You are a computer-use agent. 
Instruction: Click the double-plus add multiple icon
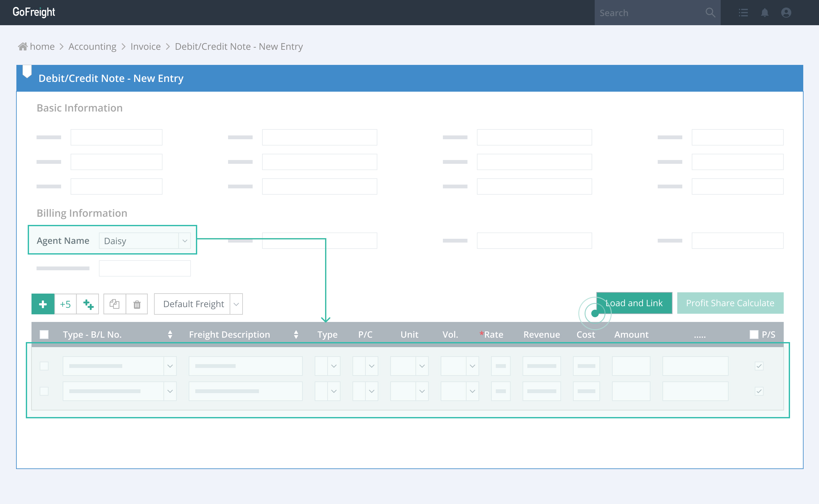tap(88, 304)
